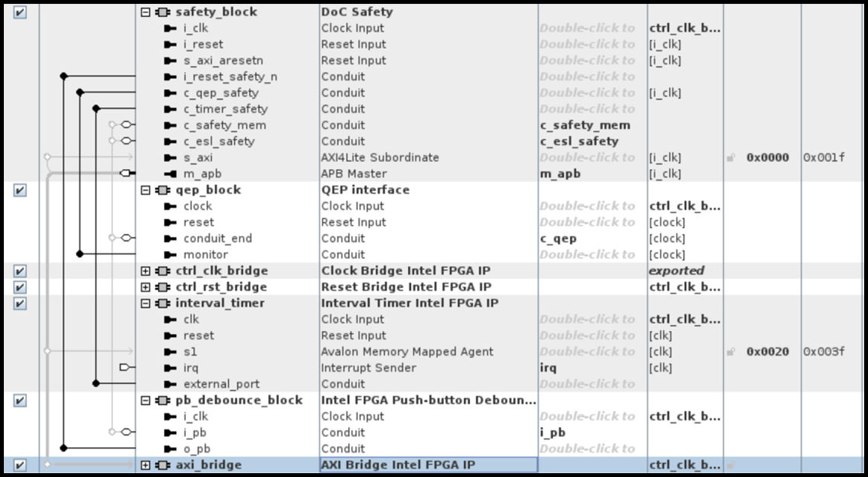Click the 0x0020 base address of s1
The width and height of the screenshot is (868, 477).
[767, 352]
